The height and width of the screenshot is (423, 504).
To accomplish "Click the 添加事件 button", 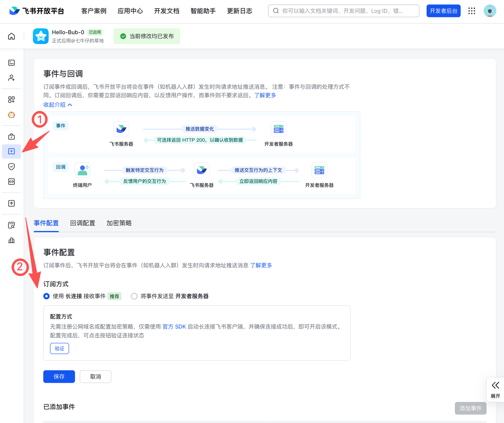I will coord(471,408).
